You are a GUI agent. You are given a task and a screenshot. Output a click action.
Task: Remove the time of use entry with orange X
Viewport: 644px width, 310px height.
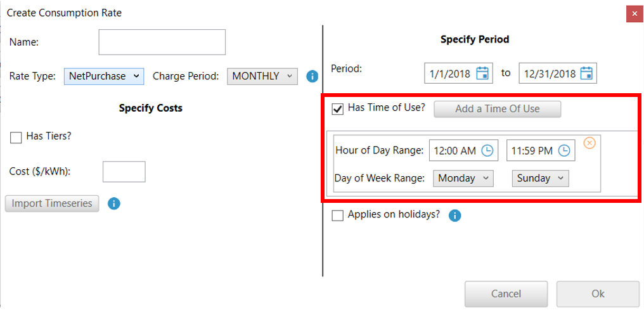pos(589,143)
